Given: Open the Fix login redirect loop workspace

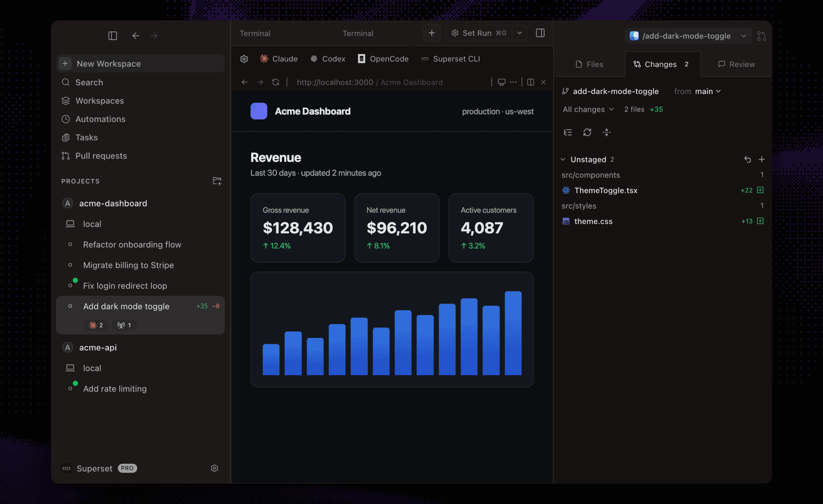Looking at the screenshot, I should [140, 286].
